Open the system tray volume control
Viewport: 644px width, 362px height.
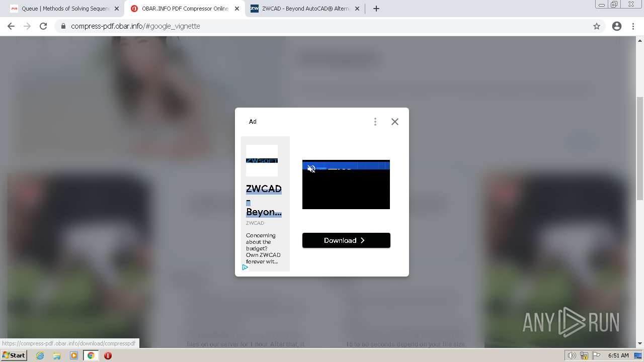pos(572,355)
